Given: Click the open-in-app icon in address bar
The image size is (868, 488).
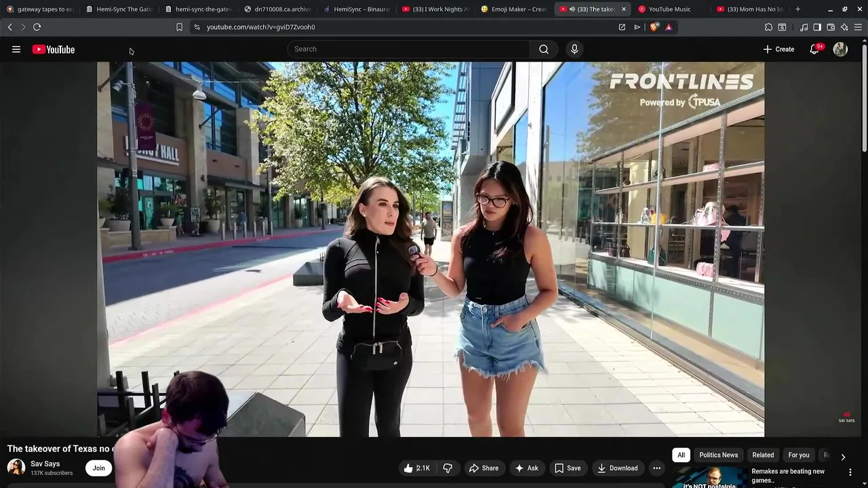Looking at the screenshot, I should (x=622, y=27).
